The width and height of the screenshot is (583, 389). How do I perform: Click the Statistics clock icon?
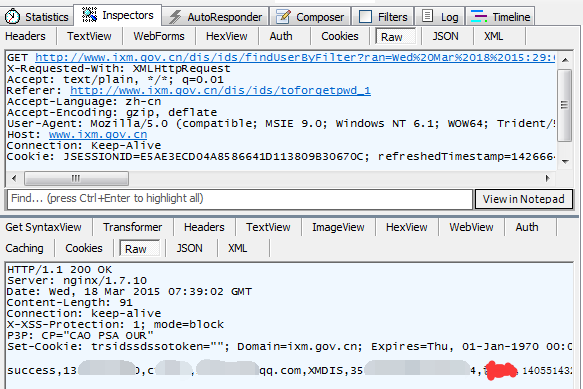(12, 17)
